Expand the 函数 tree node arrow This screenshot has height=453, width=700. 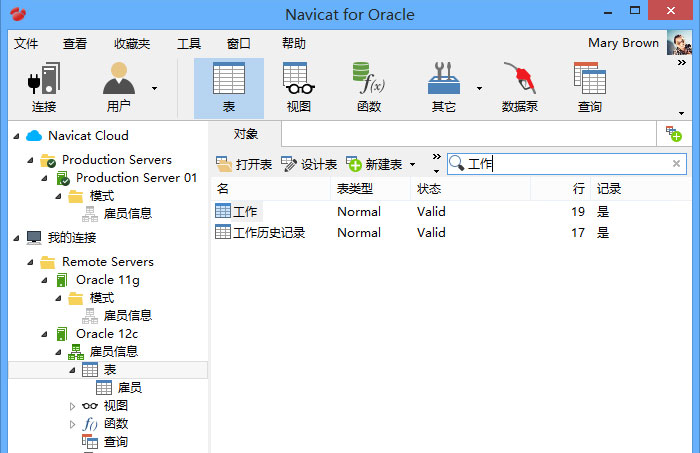tap(72, 424)
